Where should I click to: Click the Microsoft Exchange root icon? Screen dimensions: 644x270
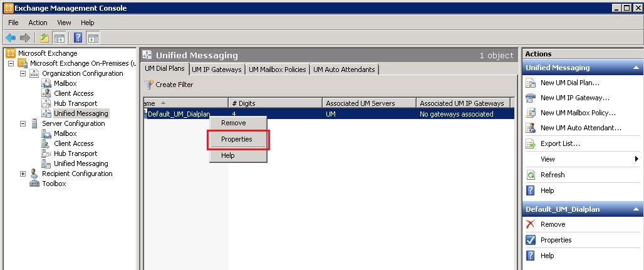click(x=11, y=53)
